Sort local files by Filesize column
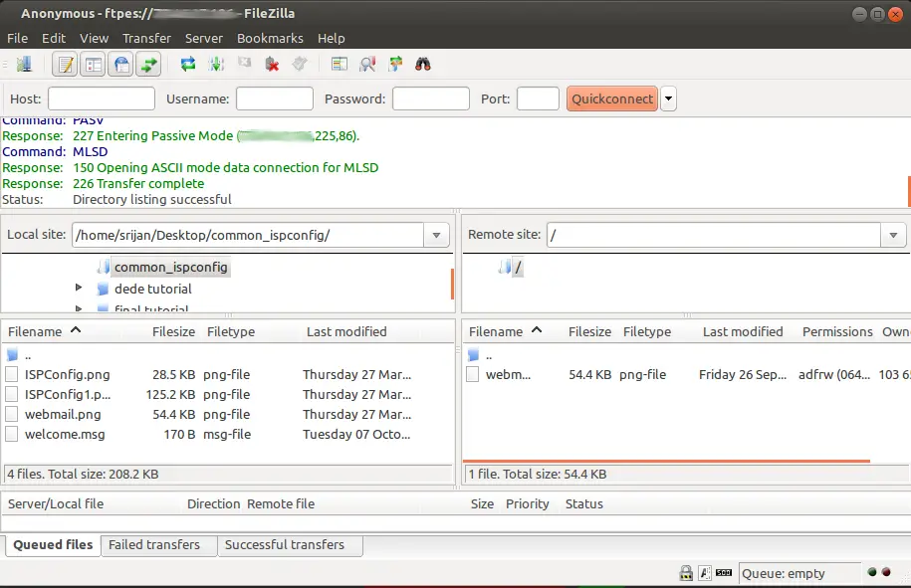911x588 pixels. [173, 331]
